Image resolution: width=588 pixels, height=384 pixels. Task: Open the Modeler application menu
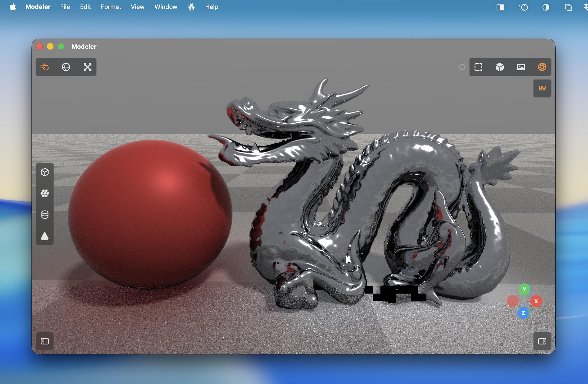click(38, 7)
